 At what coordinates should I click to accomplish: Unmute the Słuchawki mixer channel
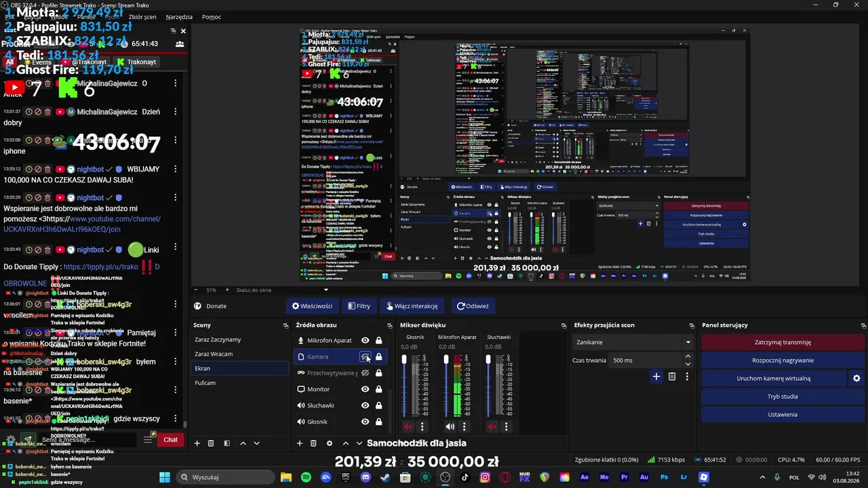pos(492,426)
